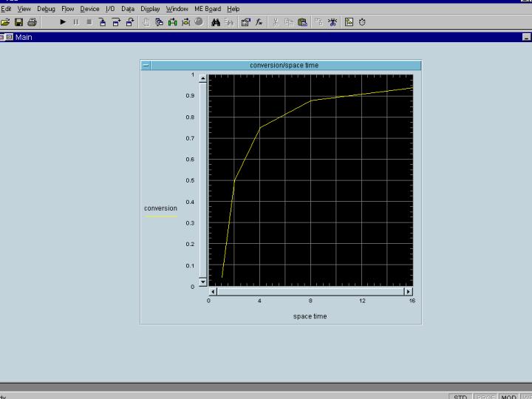Click the Paste clipboard icon
Image resolution: width=532 pixels, height=399 pixels.
tap(302, 22)
